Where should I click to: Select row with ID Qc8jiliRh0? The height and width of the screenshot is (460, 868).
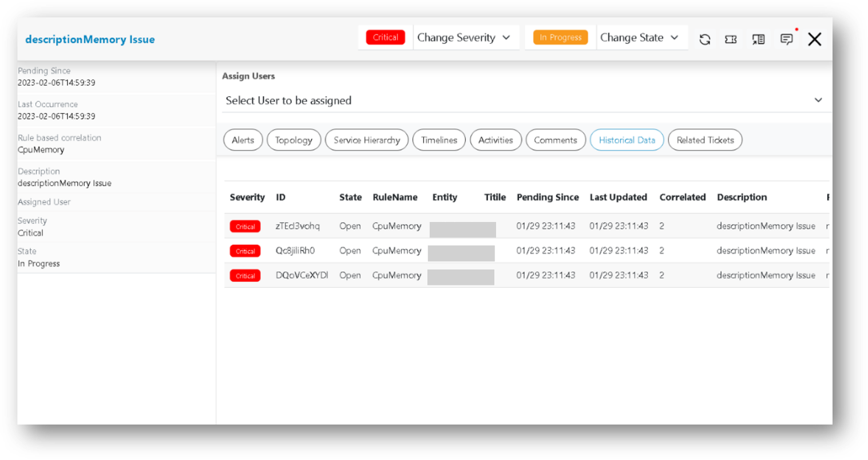526,251
